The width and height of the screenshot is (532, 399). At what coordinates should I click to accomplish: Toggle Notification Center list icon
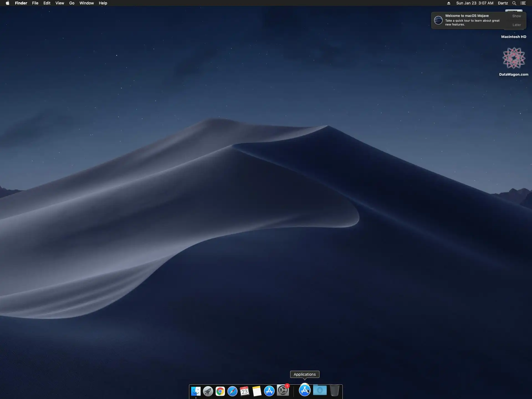tap(523, 3)
